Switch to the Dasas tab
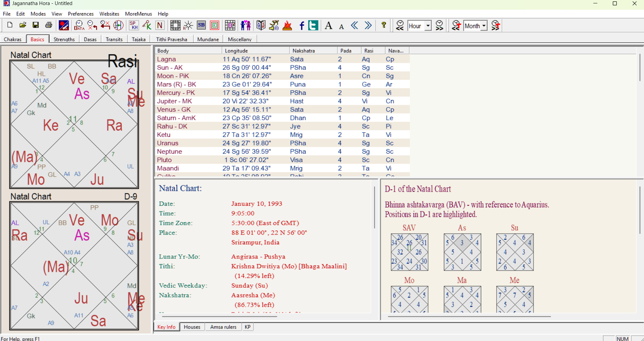This screenshot has height=341, width=644. [90, 39]
